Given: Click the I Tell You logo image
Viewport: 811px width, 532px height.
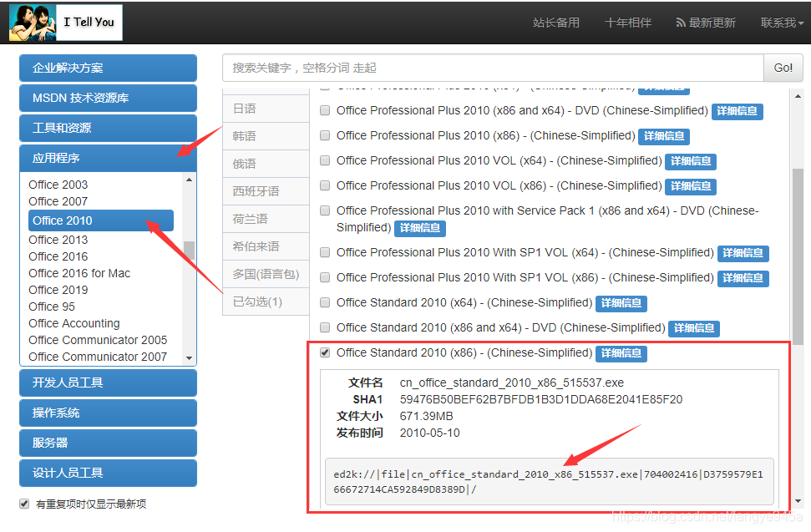Looking at the screenshot, I should 66,23.
